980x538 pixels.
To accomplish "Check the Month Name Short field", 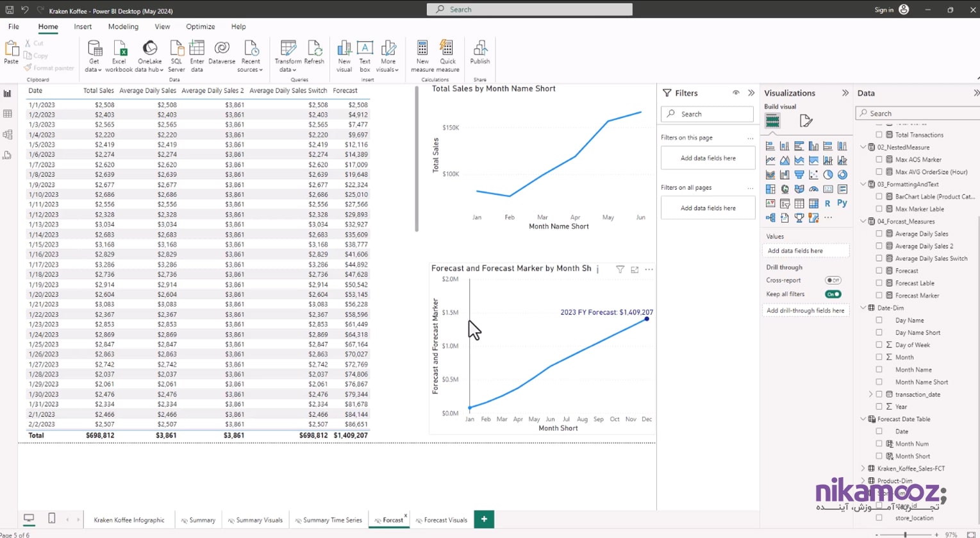I will [x=879, y=382].
